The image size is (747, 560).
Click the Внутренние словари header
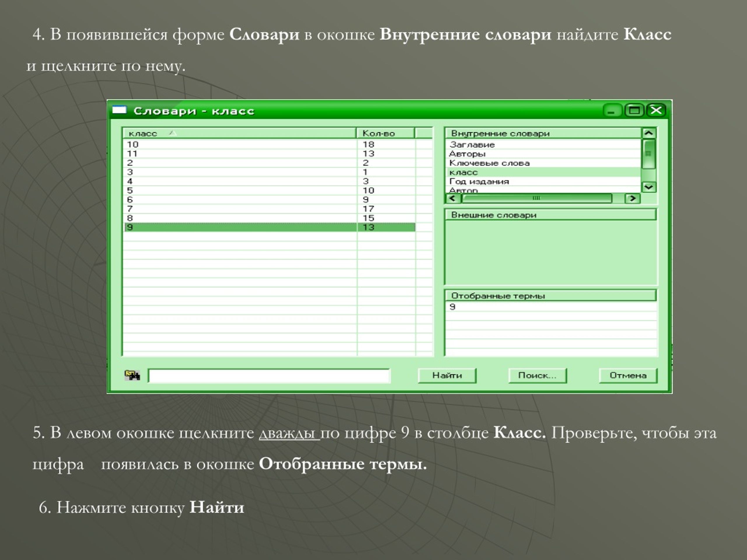pyautogui.click(x=543, y=133)
